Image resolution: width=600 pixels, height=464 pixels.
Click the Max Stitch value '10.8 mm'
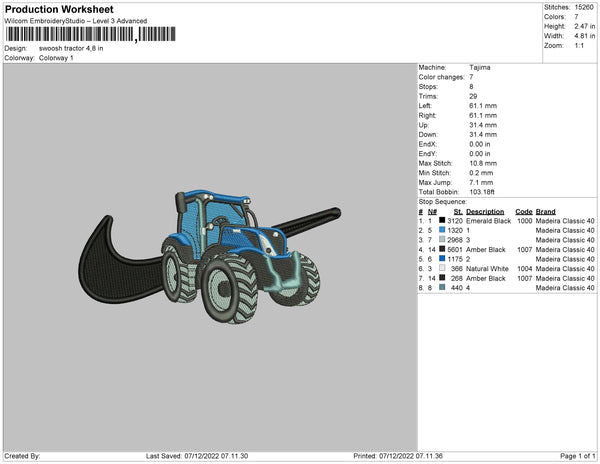tap(483, 163)
